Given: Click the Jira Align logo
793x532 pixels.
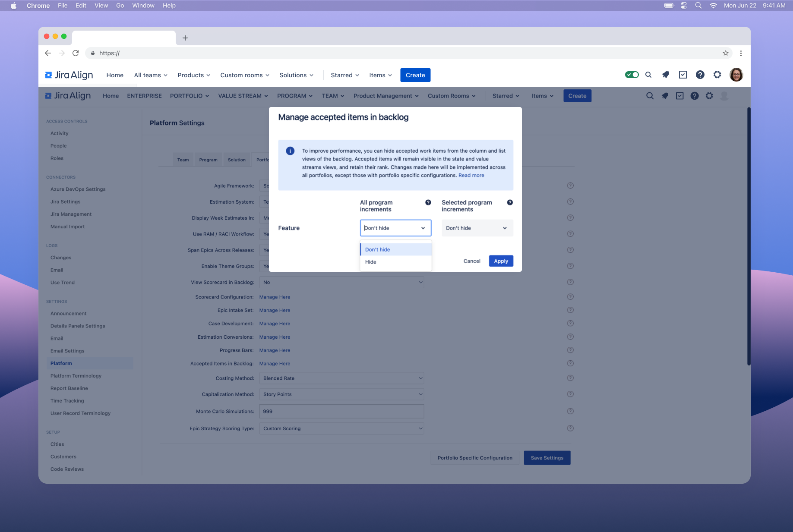Looking at the screenshot, I should click(x=69, y=75).
